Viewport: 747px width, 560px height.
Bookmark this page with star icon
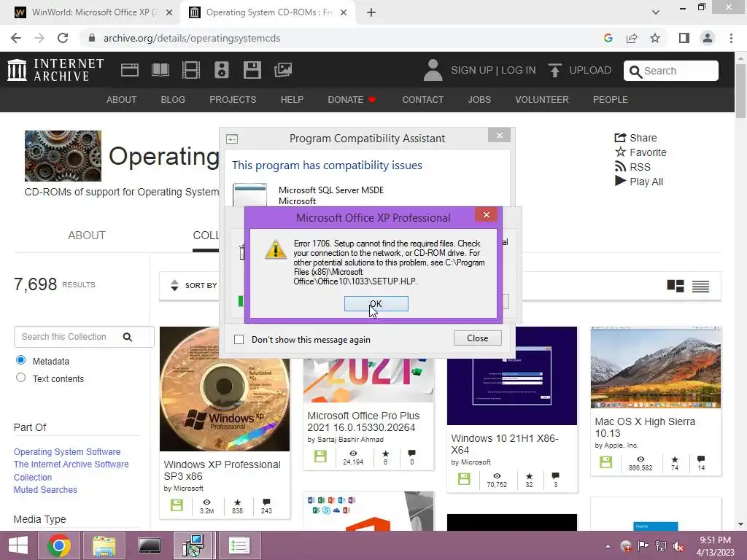(x=655, y=38)
